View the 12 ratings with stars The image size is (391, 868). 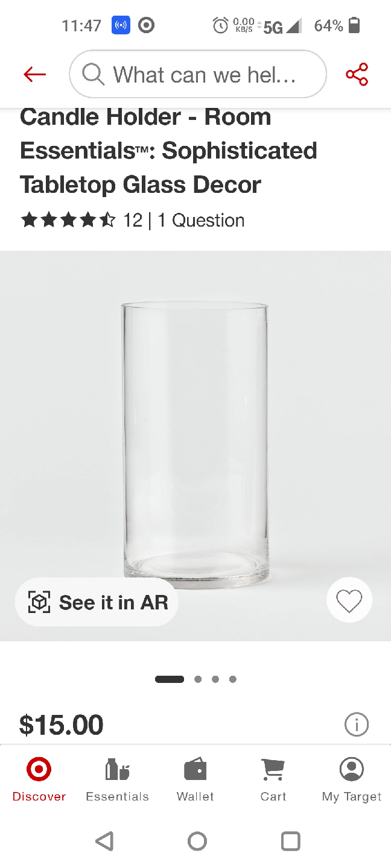click(81, 220)
